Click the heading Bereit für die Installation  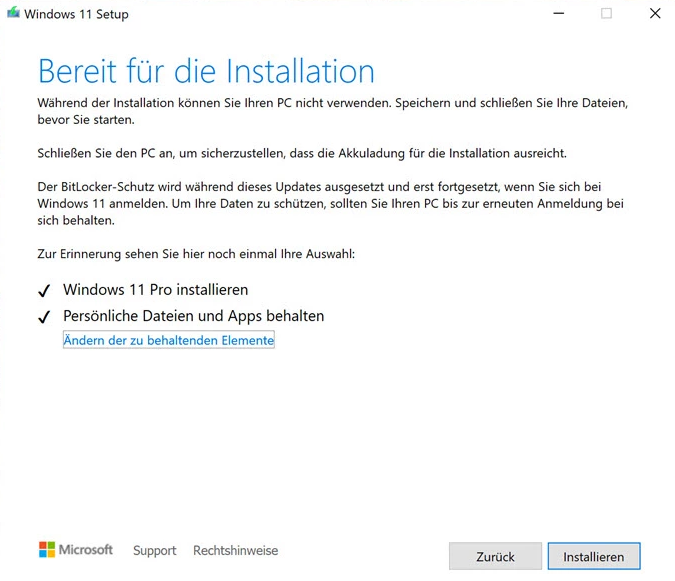click(x=206, y=72)
